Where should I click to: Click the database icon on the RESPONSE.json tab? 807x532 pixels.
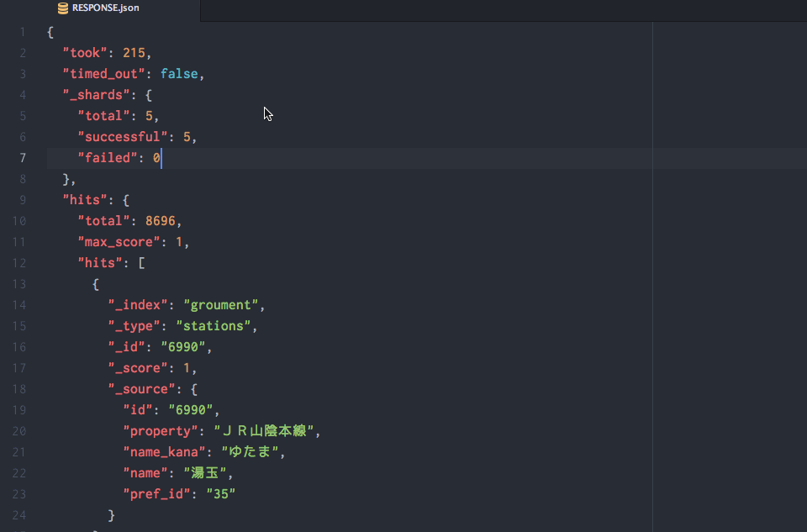point(61,8)
